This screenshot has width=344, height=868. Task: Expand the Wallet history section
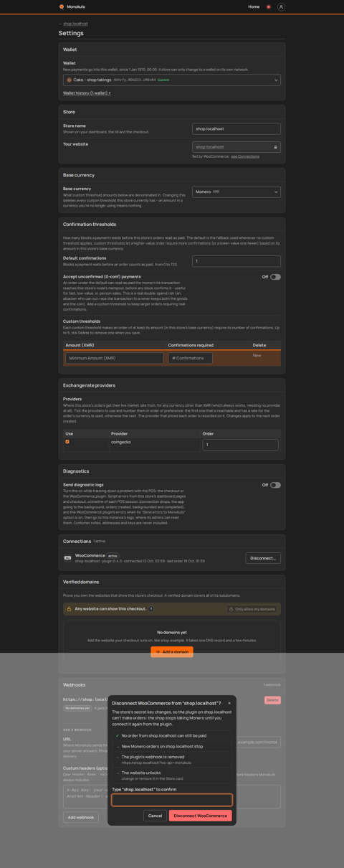[x=87, y=93]
